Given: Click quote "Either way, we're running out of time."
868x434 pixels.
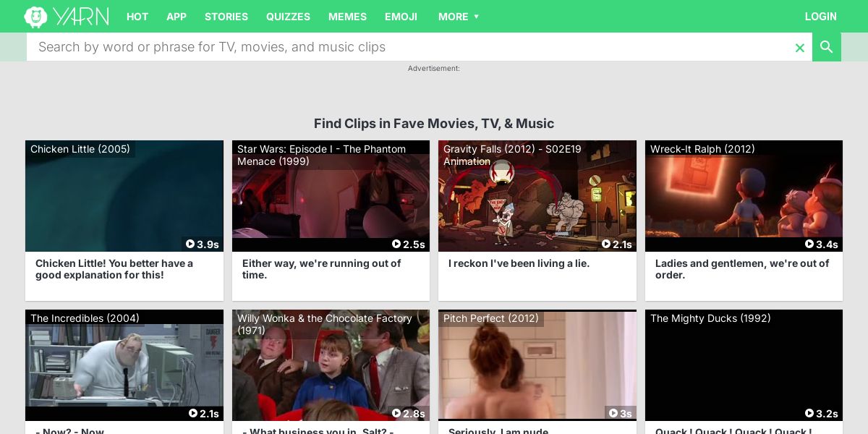Looking at the screenshot, I should coord(321,269).
